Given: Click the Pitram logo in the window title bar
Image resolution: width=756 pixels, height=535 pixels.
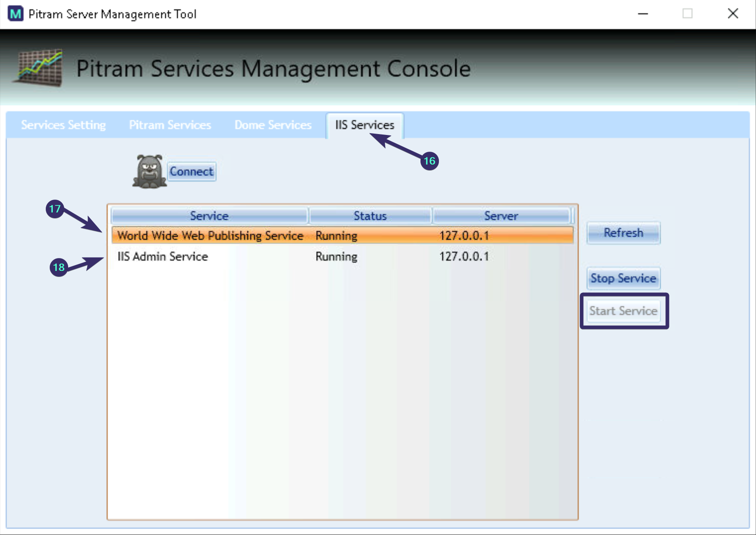Looking at the screenshot, I should (x=16, y=14).
